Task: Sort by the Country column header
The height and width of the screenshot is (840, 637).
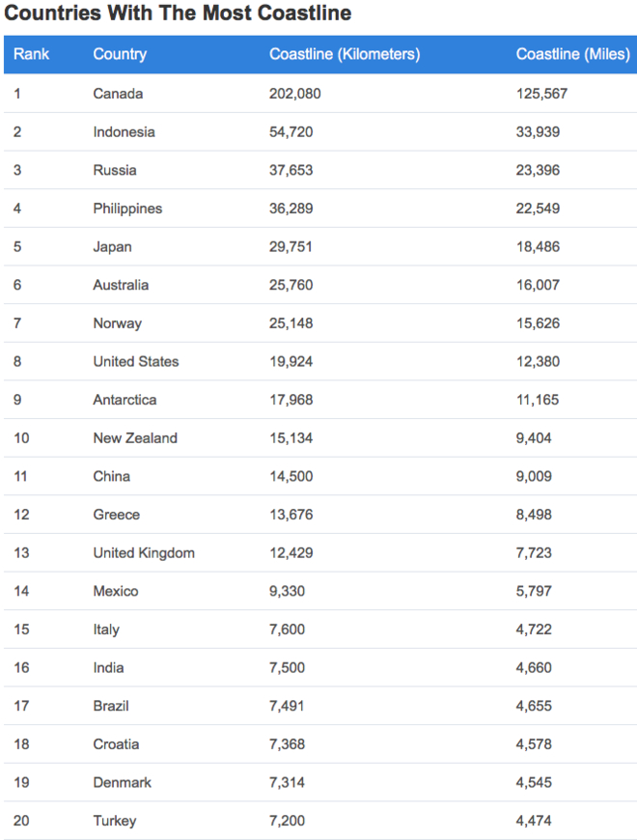Action: 120,54
